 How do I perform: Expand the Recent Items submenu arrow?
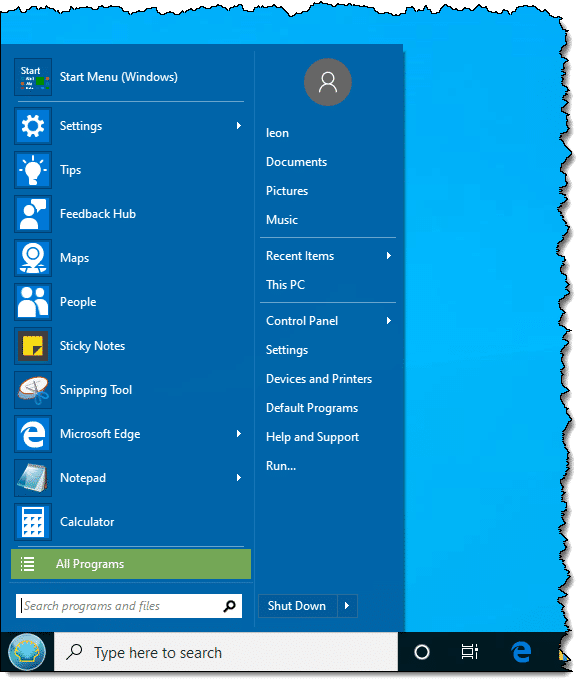tap(389, 256)
